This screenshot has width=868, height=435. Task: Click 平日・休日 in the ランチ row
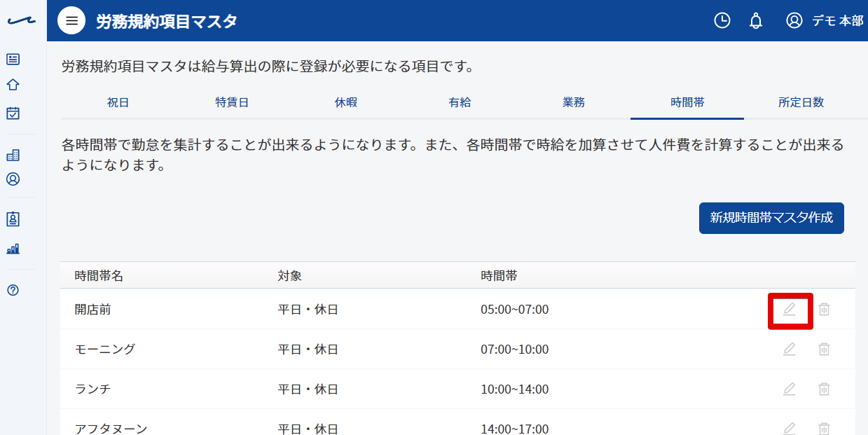click(x=308, y=389)
